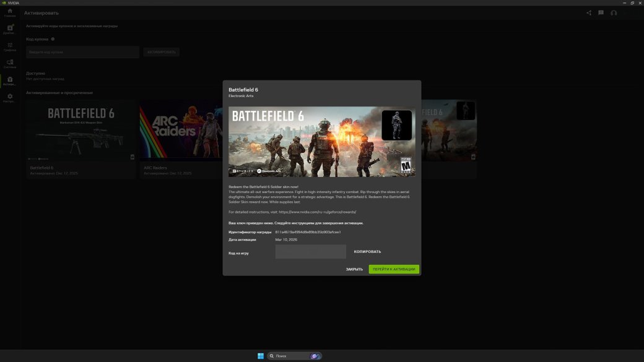This screenshot has height=362, width=644.
Task: Click the share icon in the top bar
Action: pyautogui.click(x=589, y=13)
